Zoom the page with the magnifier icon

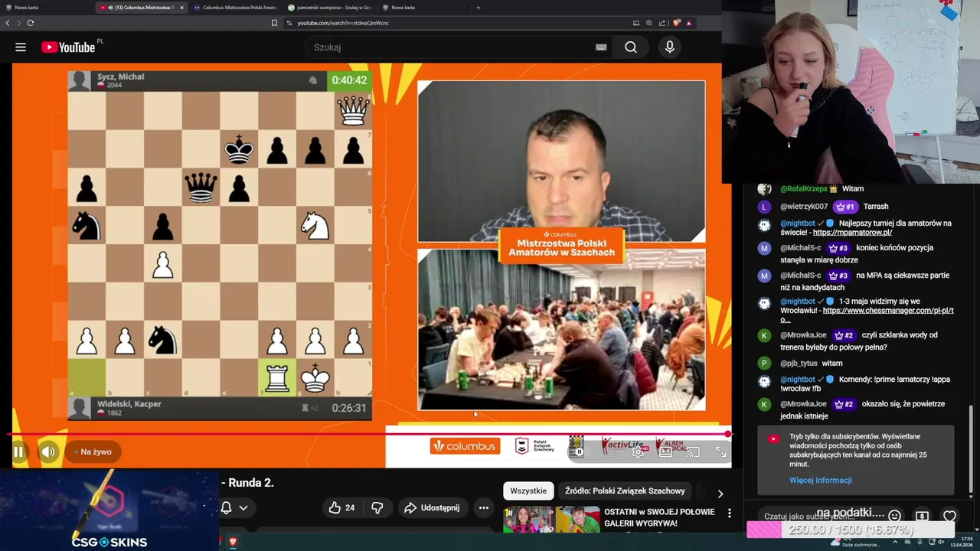pos(648,23)
